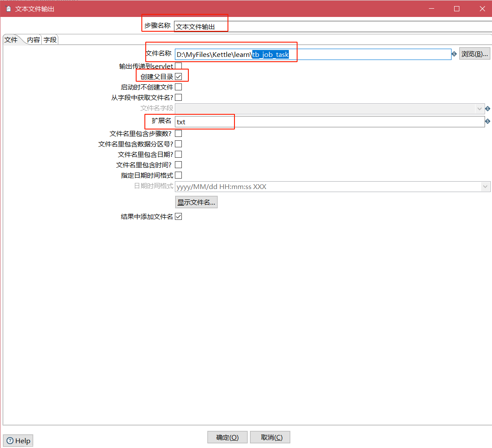Viewport: 492px width, 448px height.
Task: Uncheck the 结果中添加文件名 checkbox
Action: tap(178, 216)
